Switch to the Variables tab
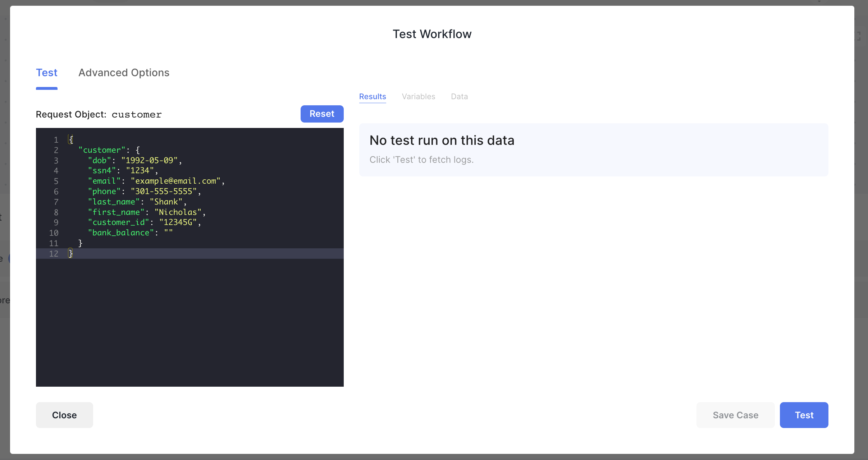This screenshot has height=460, width=868. tap(418, 96)
